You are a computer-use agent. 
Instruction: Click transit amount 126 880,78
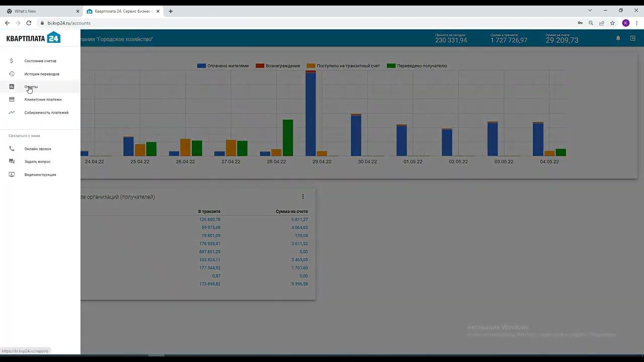point(210,220)
